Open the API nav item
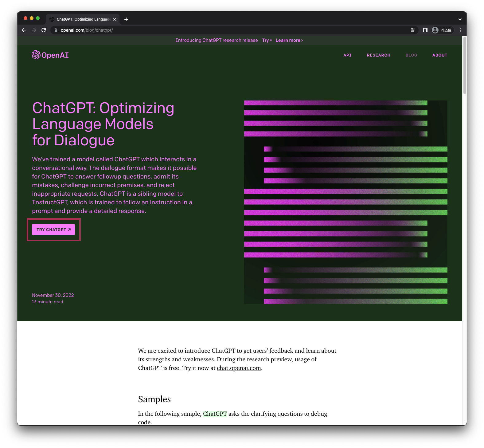The width and height of the screenshot is (484, 448). pyautogui.click(x=347, y=55)
